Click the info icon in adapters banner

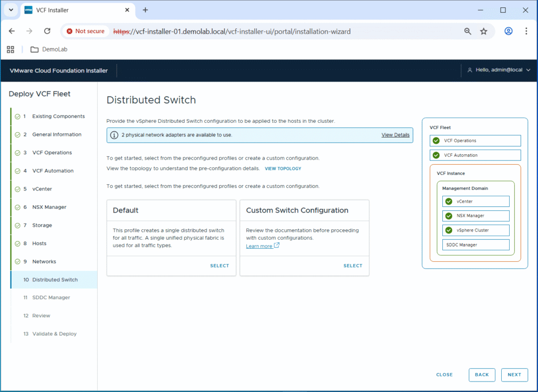click(114, 135)
